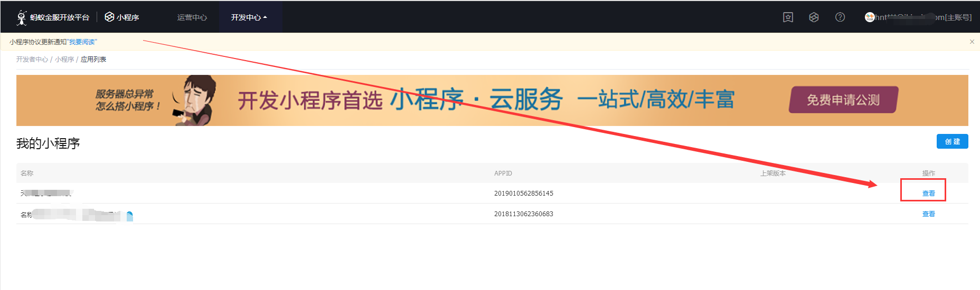
Task: Open help via the question mark icon
Action: [x=840, y=17]
